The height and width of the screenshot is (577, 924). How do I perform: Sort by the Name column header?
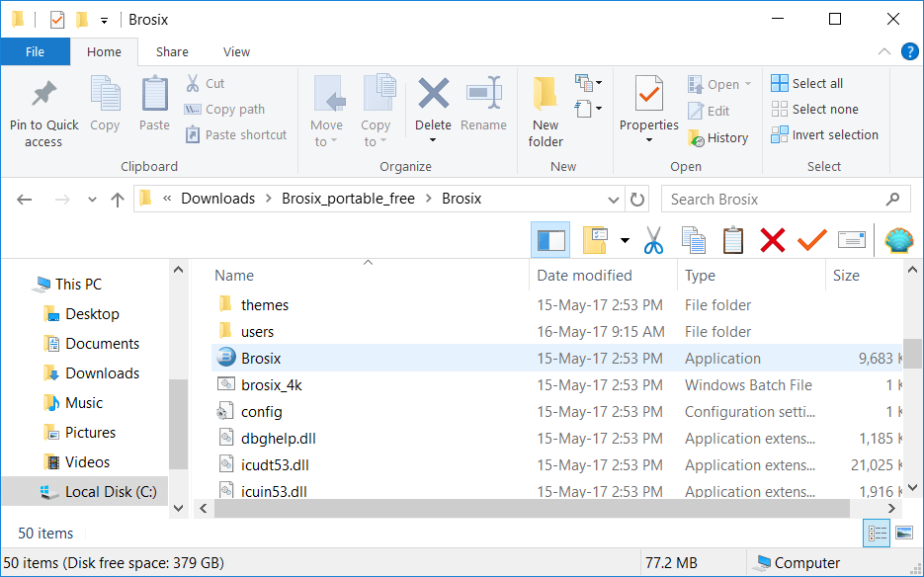(234, 276)
